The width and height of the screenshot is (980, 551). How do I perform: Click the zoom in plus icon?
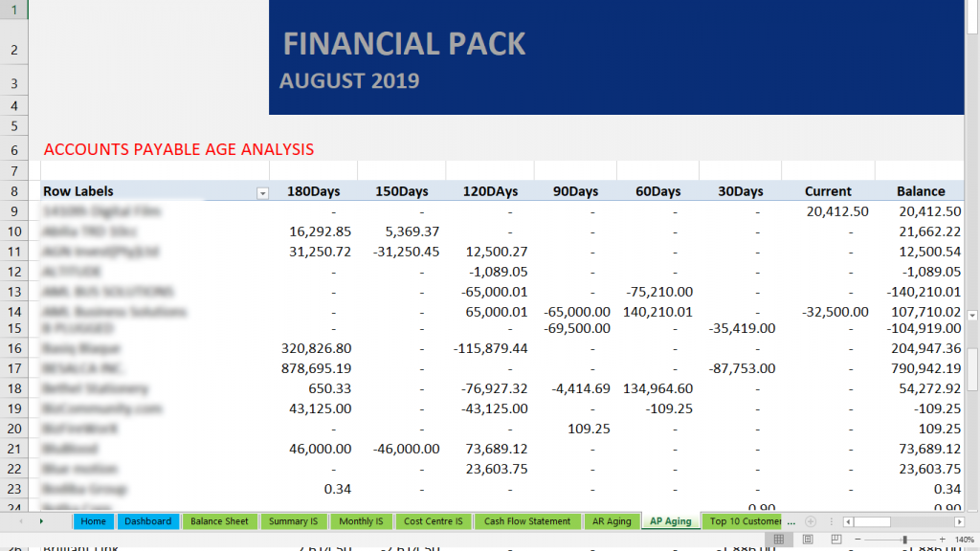943,540
